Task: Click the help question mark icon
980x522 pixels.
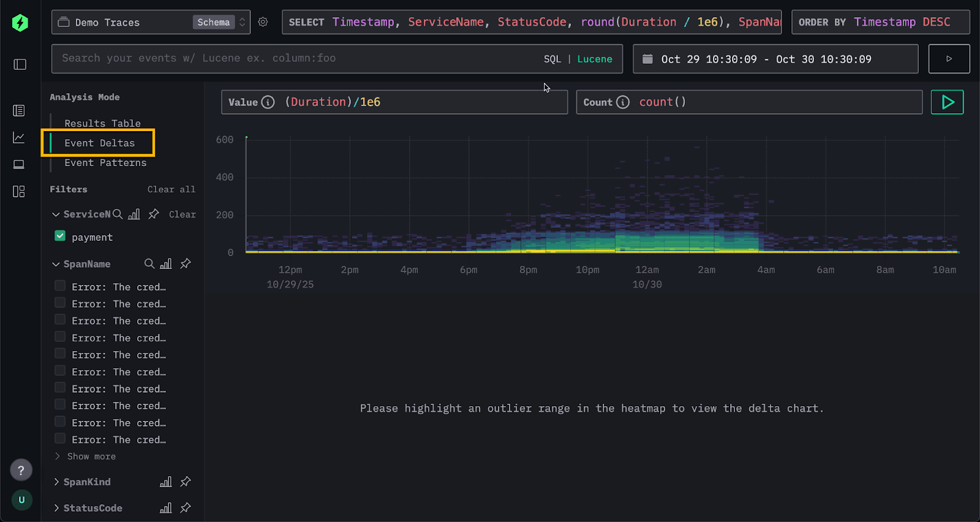Action: click(21, 470)
